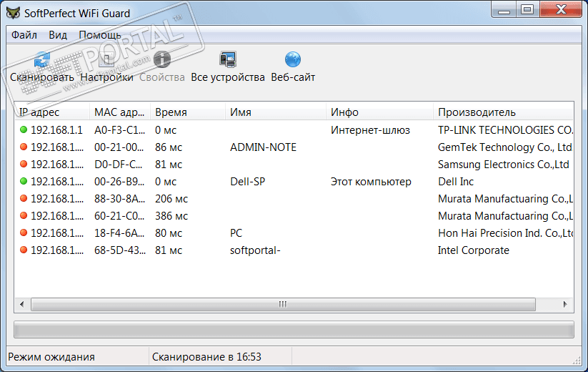Click the Свойства properties info icon
The image size is (588, 372).
[x=162, y=59]
